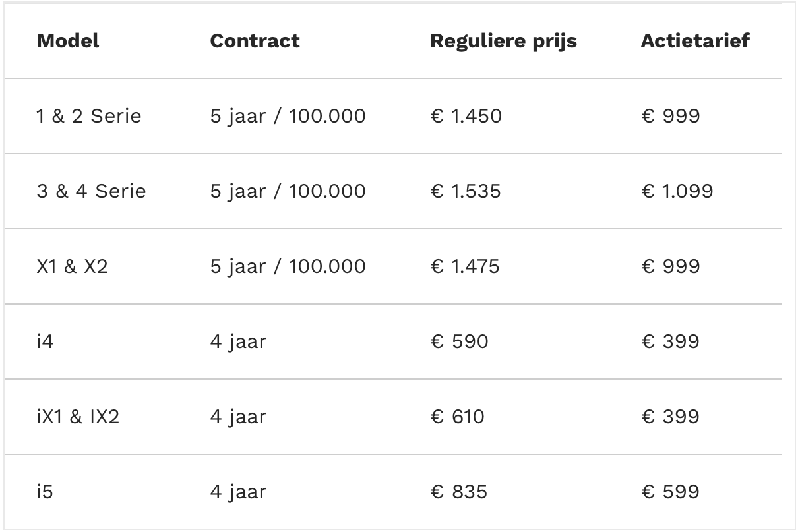Click the Actietarief column header
Viewport: 798px width, 532px height.
695,41
